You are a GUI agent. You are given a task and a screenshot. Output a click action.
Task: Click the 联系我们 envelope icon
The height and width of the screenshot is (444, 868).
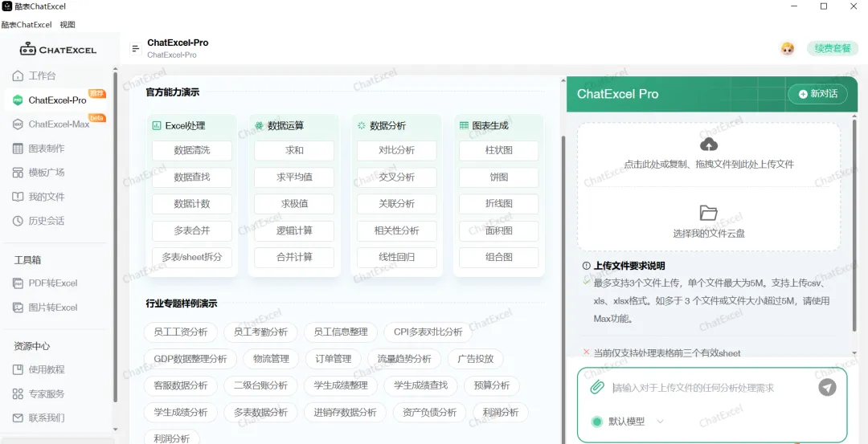click(18, 418)
